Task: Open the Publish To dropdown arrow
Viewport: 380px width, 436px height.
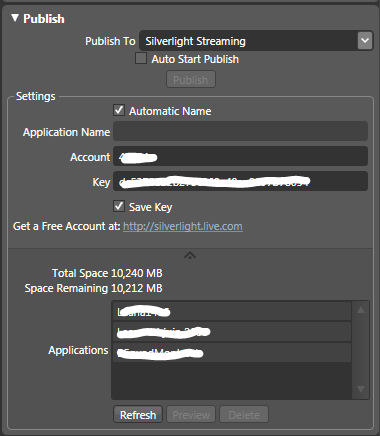Action: [365, 41]
